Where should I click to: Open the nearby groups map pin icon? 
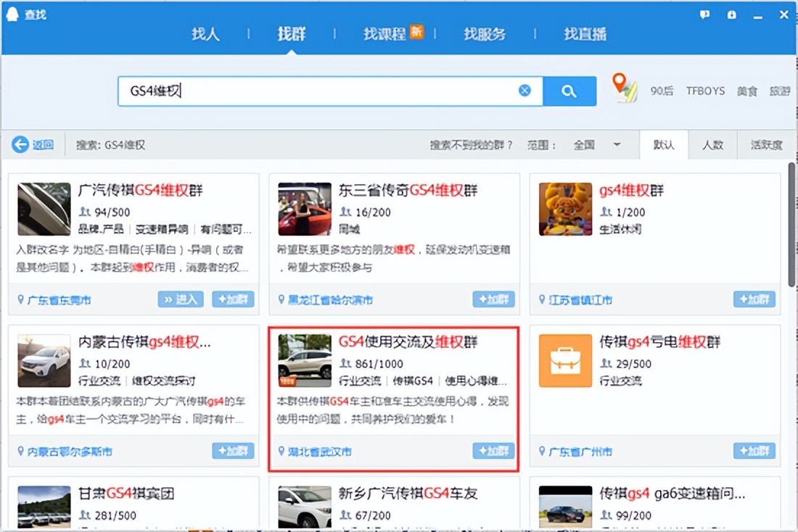623,88
